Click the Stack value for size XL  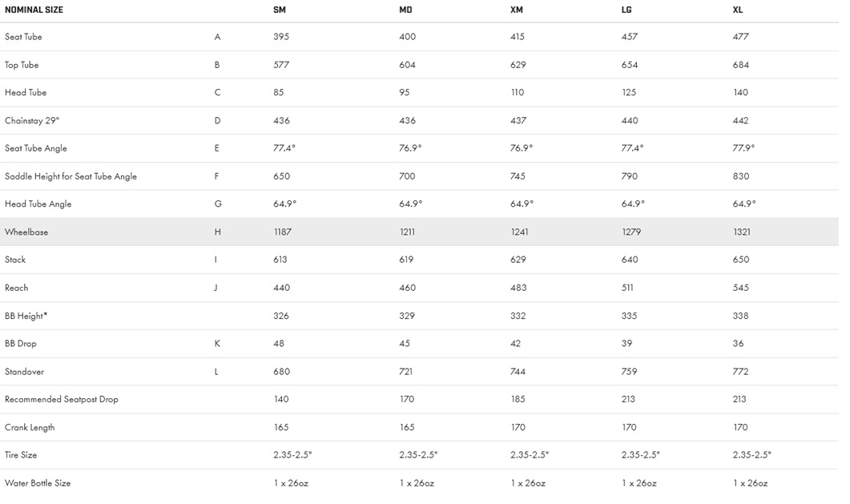[741, 260]
